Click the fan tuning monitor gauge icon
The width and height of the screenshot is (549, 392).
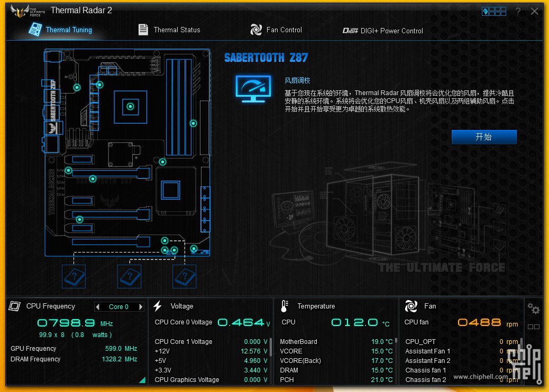pyautogui.click(x=253, y=89)
